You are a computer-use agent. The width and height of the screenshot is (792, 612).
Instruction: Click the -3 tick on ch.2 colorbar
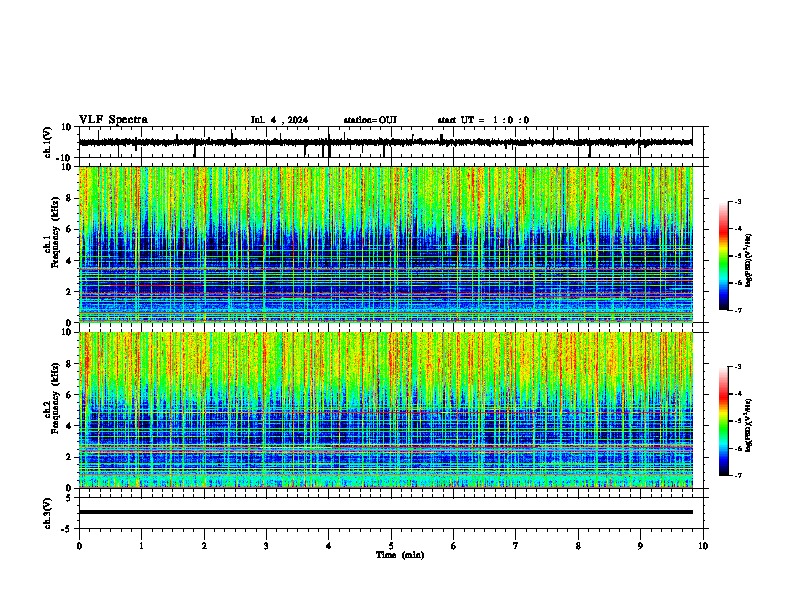(x=737, y=367)
